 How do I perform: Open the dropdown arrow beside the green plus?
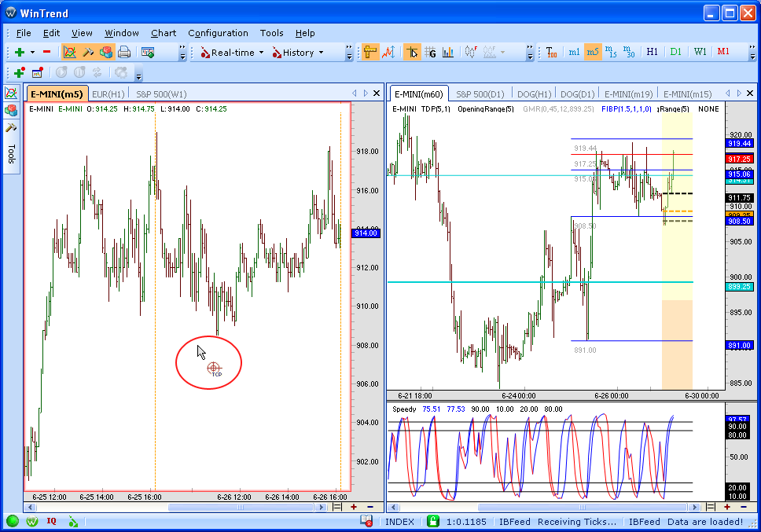tap(32, 53)
